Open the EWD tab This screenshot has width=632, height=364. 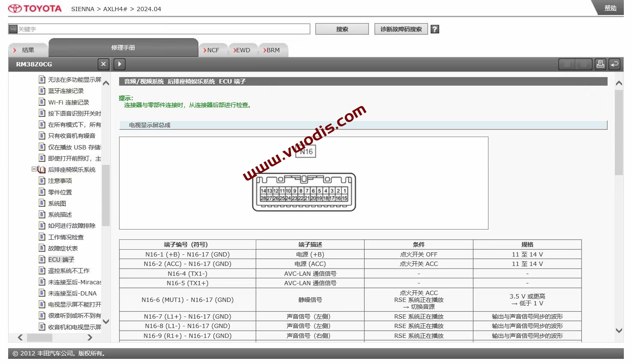pyautogui.click(x=243, y=50)
